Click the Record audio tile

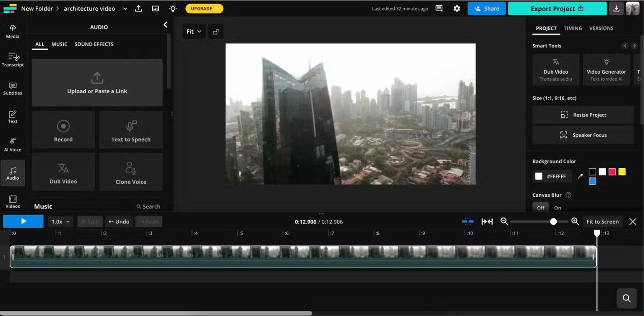click(63, 130)
